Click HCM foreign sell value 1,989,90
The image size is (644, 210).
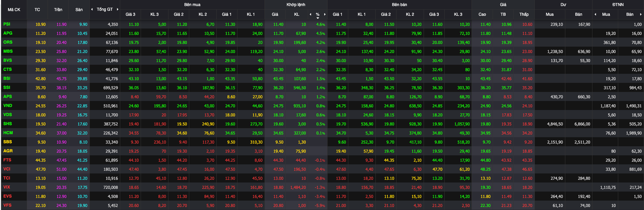coord(634,133)
